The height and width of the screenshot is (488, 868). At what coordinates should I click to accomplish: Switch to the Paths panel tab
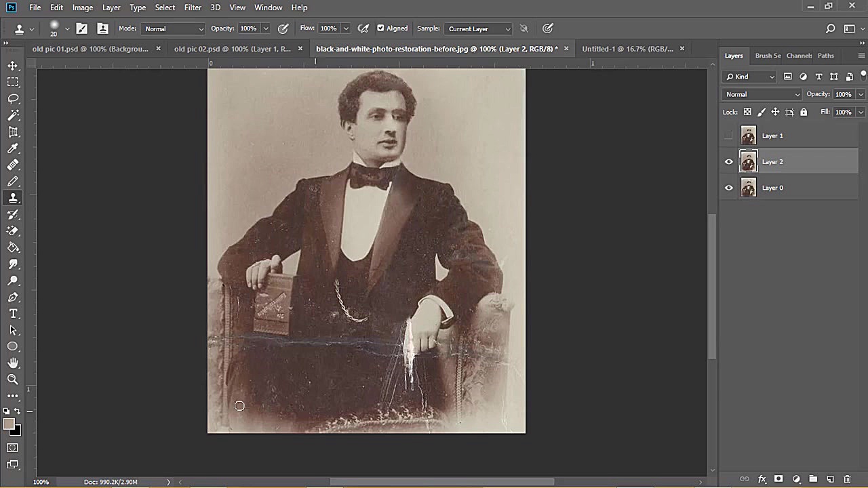tap(825, 56)
